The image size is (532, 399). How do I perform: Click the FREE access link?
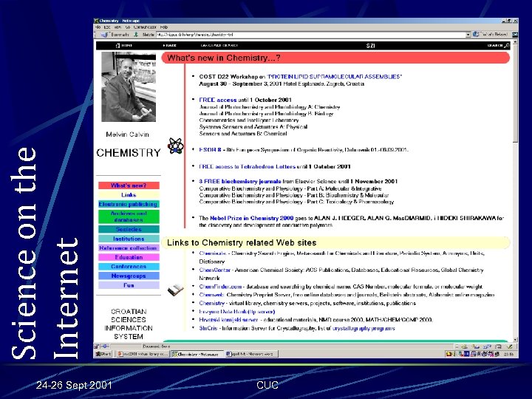tap(217, 100)
